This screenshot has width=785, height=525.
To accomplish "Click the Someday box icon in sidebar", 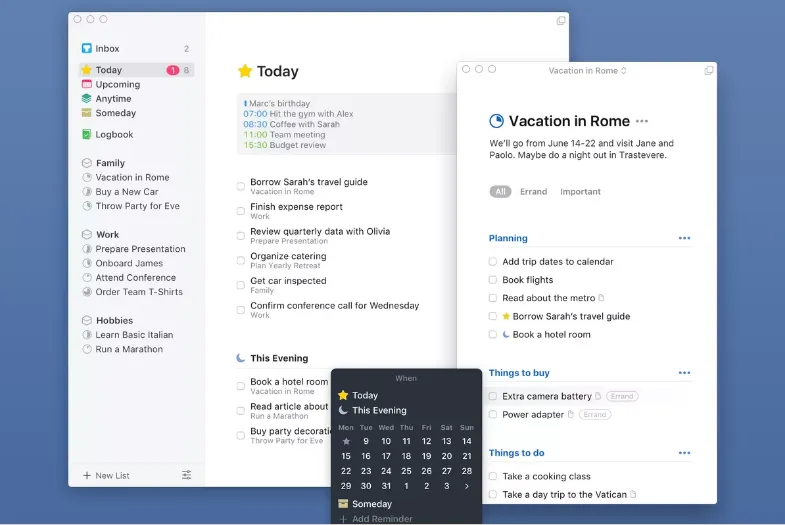I will (87, 113).
